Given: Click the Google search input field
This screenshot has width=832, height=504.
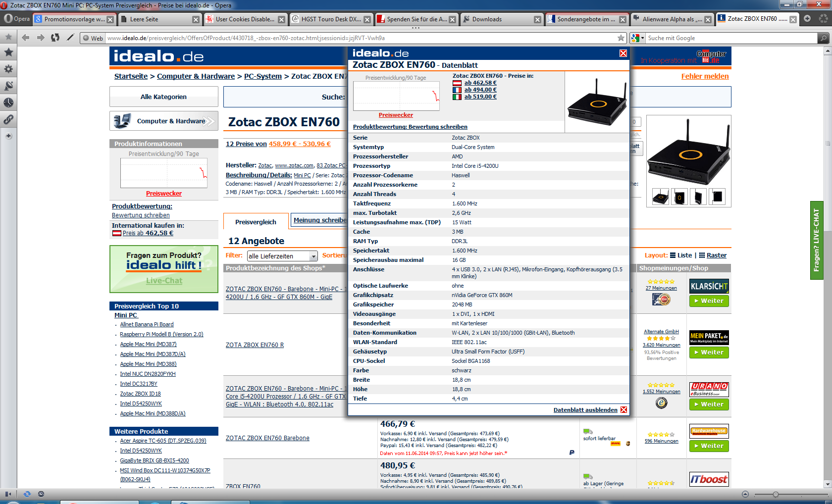Looking at the screenshot, I should point(731,38).
